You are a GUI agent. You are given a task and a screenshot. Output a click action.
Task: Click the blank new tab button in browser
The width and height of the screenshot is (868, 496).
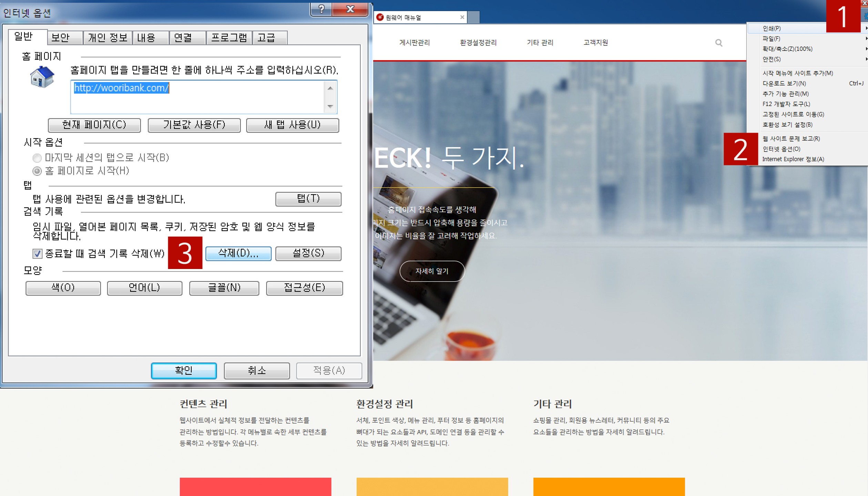(x=473, y=17)
